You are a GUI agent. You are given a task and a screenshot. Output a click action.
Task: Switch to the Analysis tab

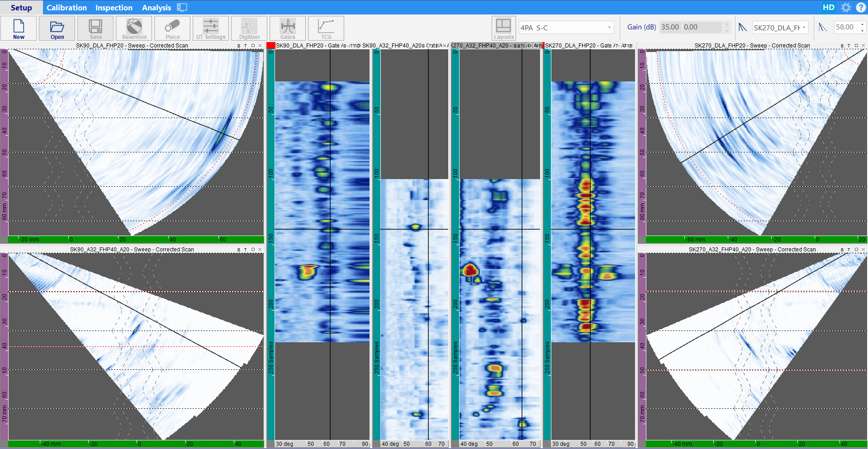157,8
